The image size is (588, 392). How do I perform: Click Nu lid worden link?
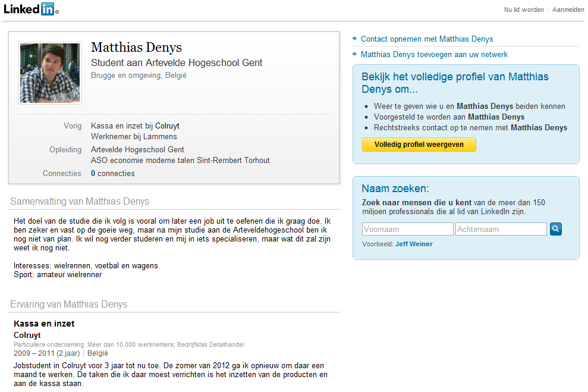click(524, 10)
